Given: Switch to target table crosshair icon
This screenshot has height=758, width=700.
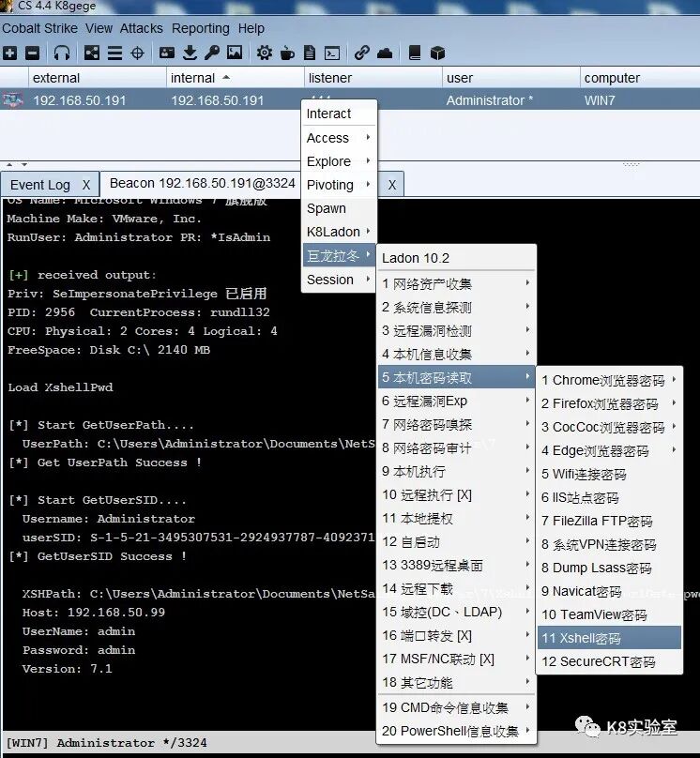Looking at the screenshot, I should pyautogui.click(x=137, y=53).
